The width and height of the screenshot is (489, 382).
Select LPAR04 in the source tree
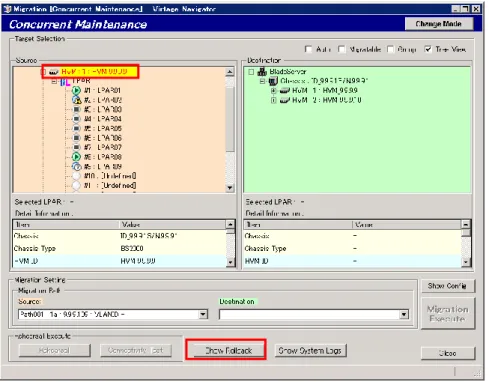tap(102, 119)
